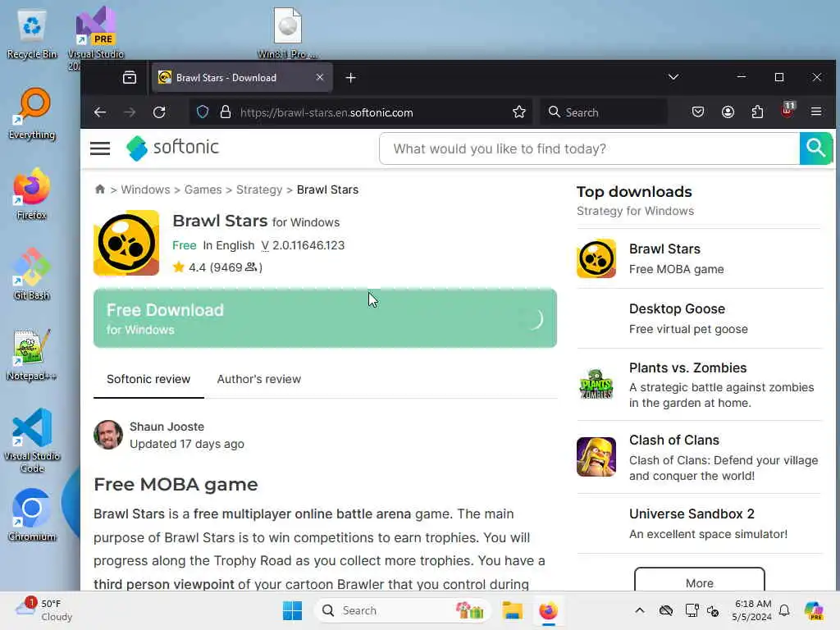Viewport: 840px width, 630px height.
Task: Launch Git Bash desktop shortcut
Action: point(32,275)
